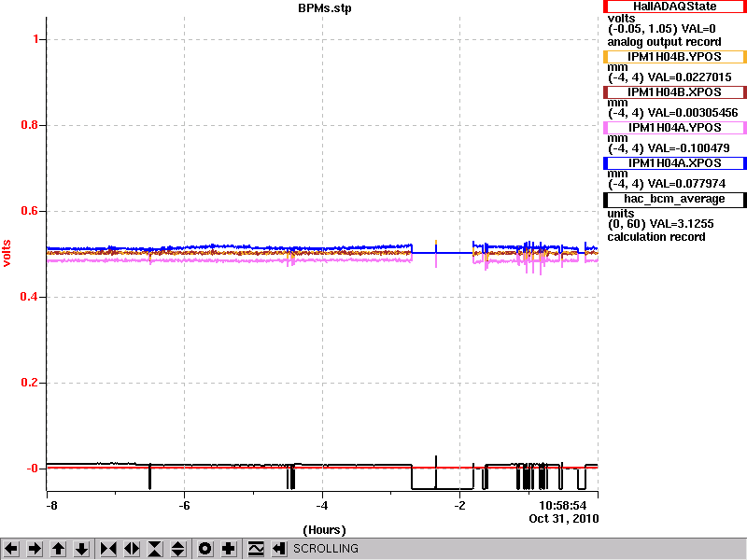This screenshot has height=560, width=747.
Task: Pan the time axis right with the right arrow
Action: tap(35, 549)
